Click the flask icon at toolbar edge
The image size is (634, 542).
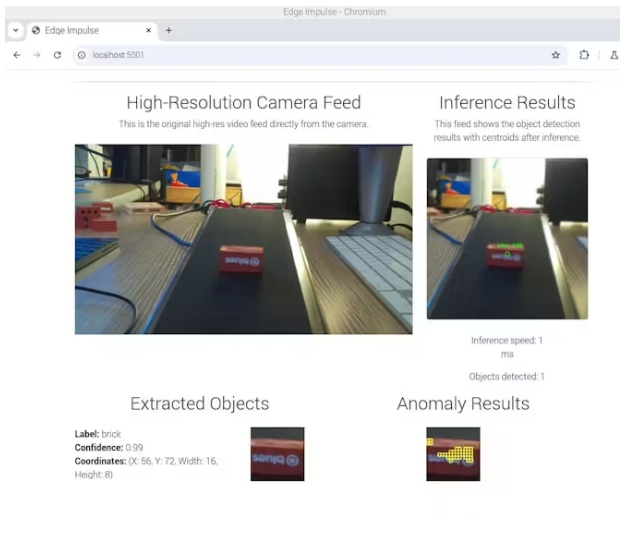615,55
